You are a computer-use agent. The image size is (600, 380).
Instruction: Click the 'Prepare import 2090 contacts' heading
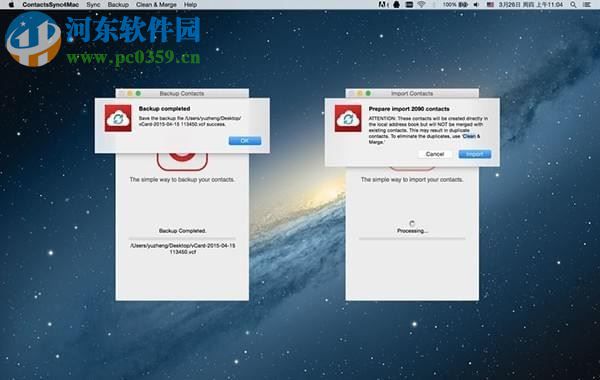409,109
